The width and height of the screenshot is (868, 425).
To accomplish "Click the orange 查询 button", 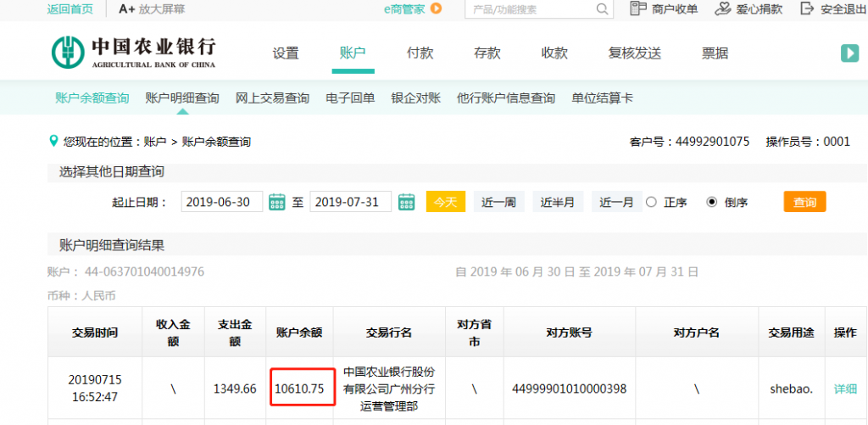I will 804,202.
